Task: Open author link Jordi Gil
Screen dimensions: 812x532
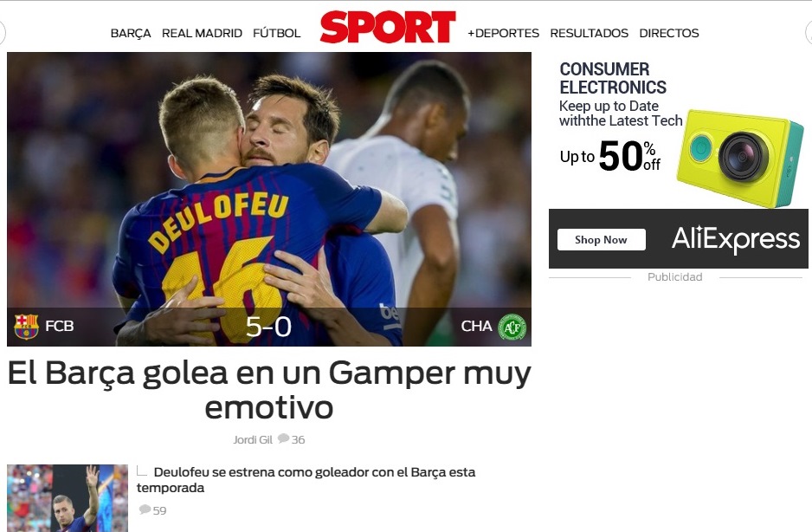Action: pyautogui.click(x=253, y=439)
